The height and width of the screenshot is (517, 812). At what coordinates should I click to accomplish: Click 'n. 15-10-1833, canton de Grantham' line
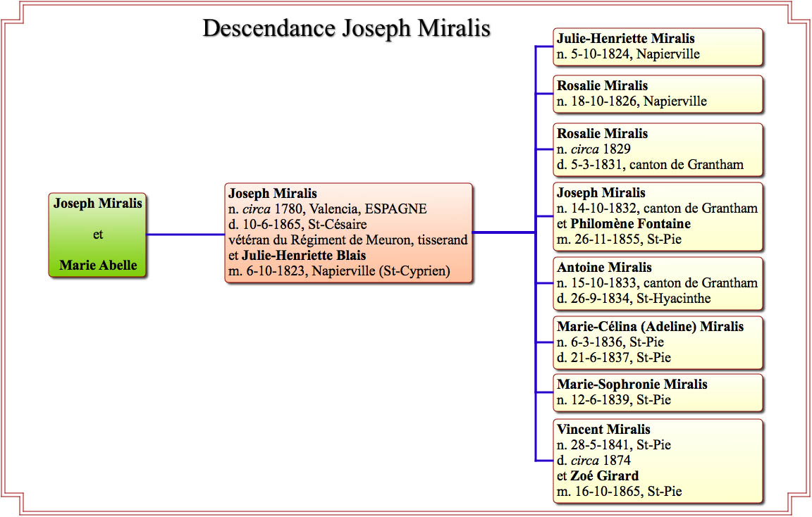tap(657, 283)
